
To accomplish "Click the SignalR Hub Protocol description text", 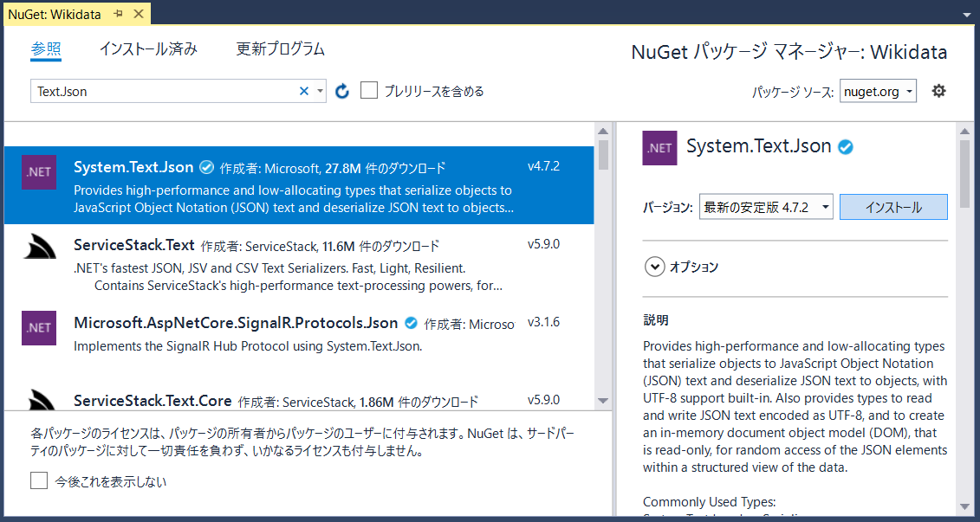I will point(248,345).
